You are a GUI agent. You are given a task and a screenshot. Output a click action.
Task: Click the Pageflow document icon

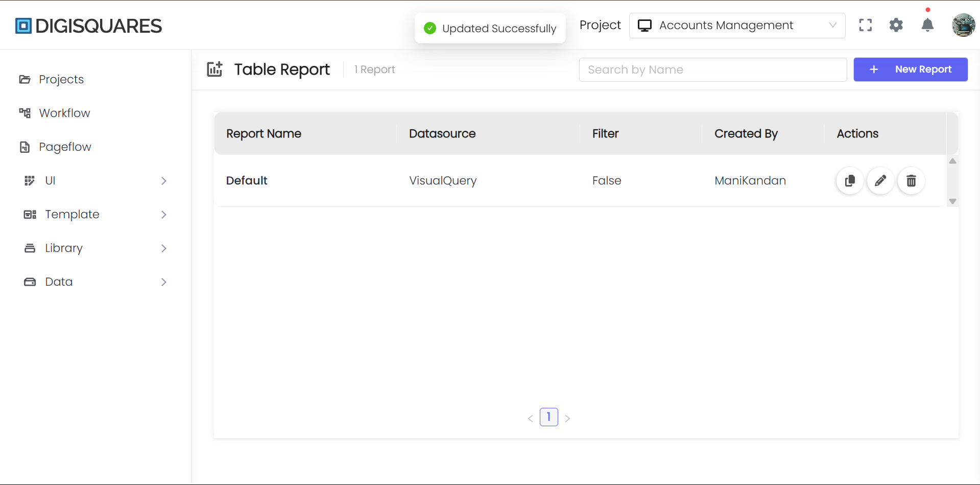click(x=25, y=147)
